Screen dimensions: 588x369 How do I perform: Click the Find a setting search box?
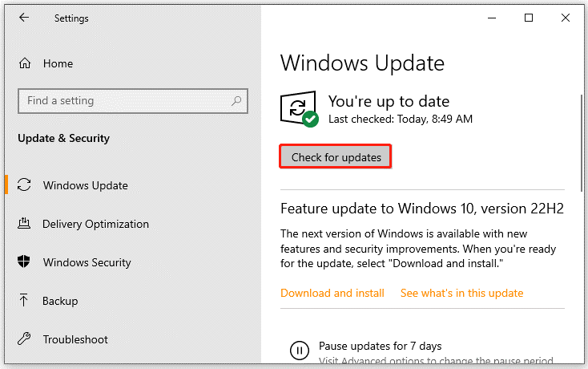pyautogui.click(x=133, y=101)
